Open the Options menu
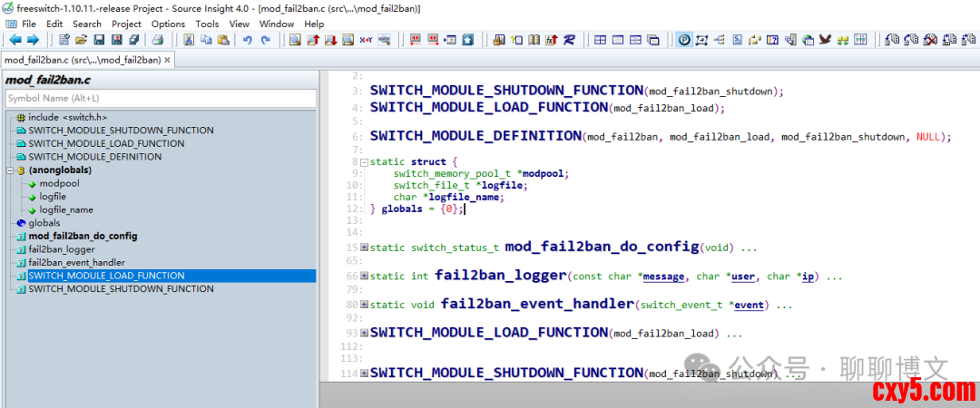Viewport: 980px width, 408px height. (x=168, y=24)
